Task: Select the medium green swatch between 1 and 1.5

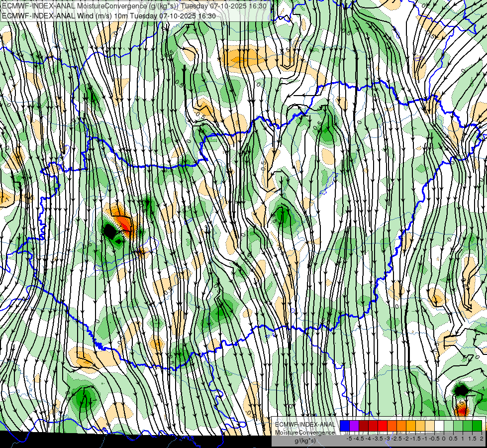Action: pyautogui.click(x=468, y=426)
